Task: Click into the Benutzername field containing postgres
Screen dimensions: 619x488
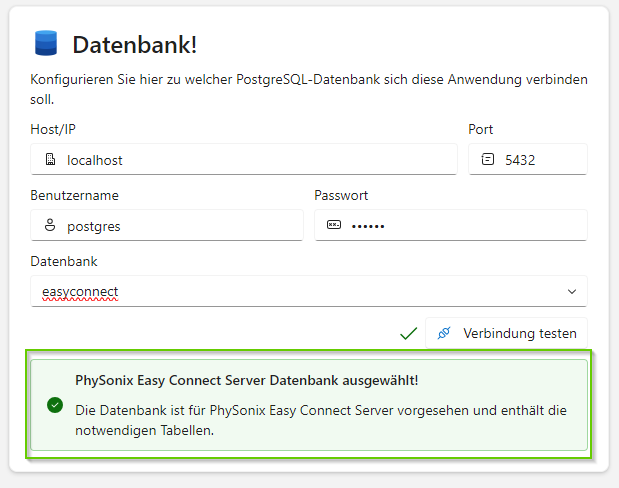Action: click(x=180, y=226)
